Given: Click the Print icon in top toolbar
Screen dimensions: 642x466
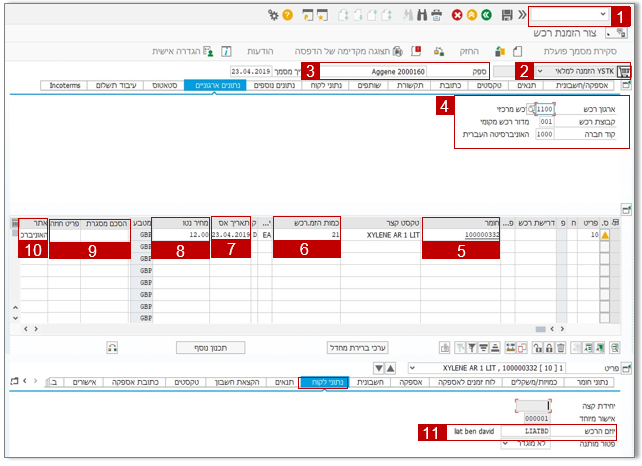Looking at the screenshot, I should [x=436, y=16].
